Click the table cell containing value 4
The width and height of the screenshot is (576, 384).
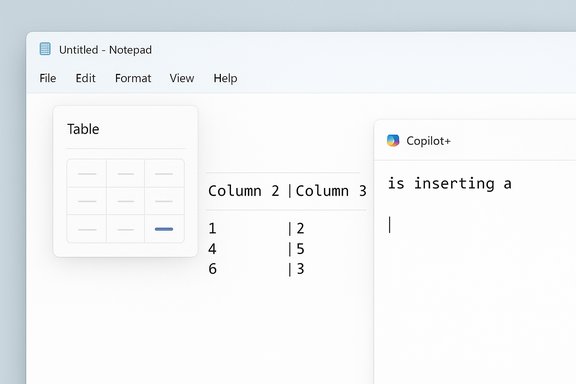click(x=212, y=249)
